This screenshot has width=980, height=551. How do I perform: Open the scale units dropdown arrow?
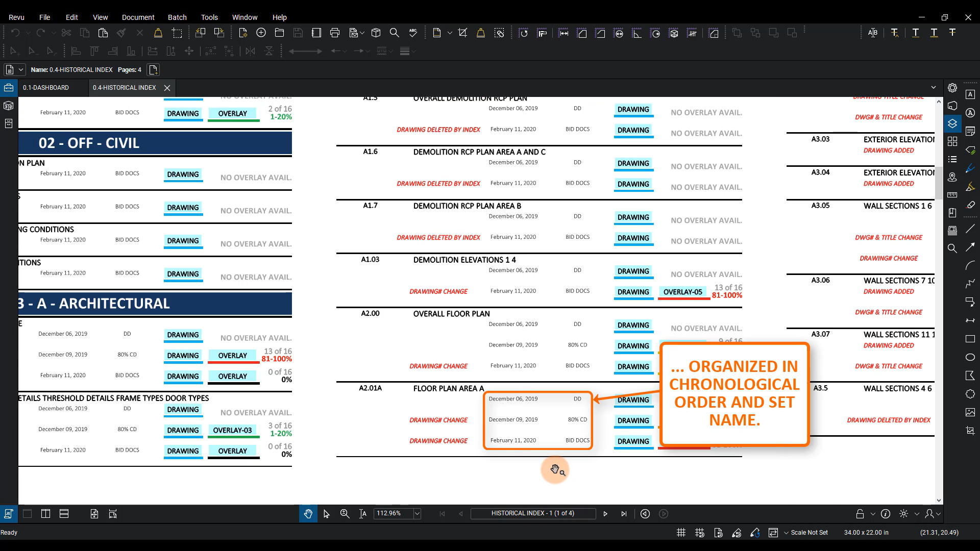(x=786, y=533)
